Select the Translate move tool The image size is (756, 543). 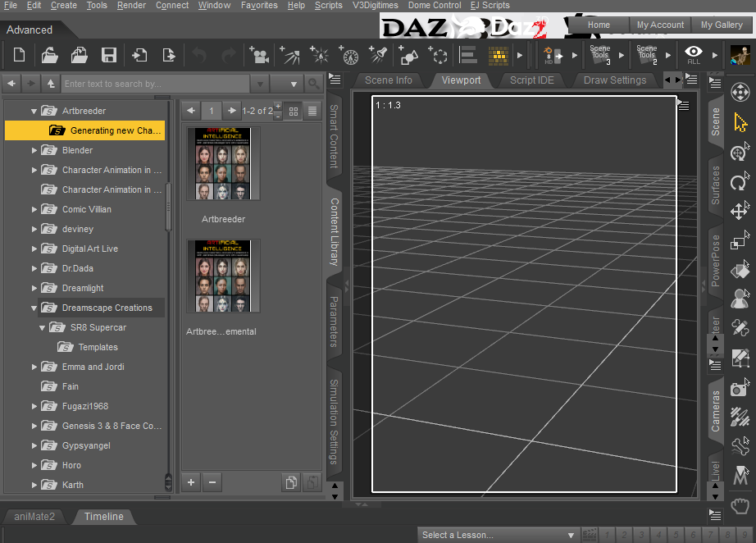pyautogui.click(x=740, y=210)
